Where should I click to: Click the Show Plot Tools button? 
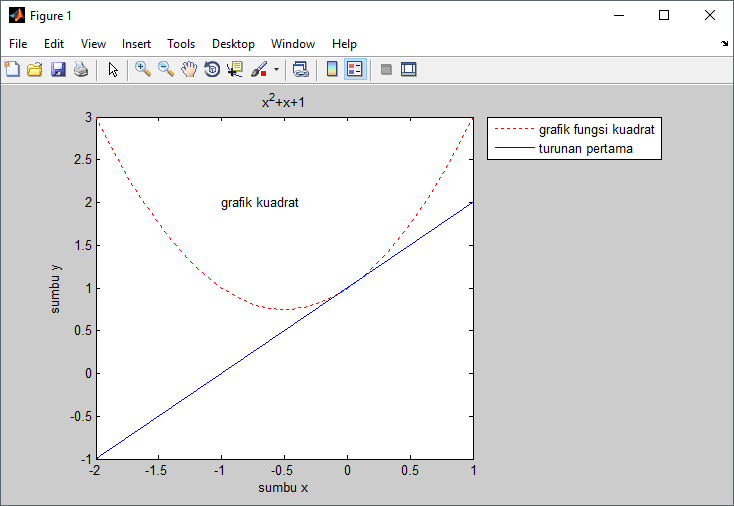pyautogui.click(x=409, y=69)
